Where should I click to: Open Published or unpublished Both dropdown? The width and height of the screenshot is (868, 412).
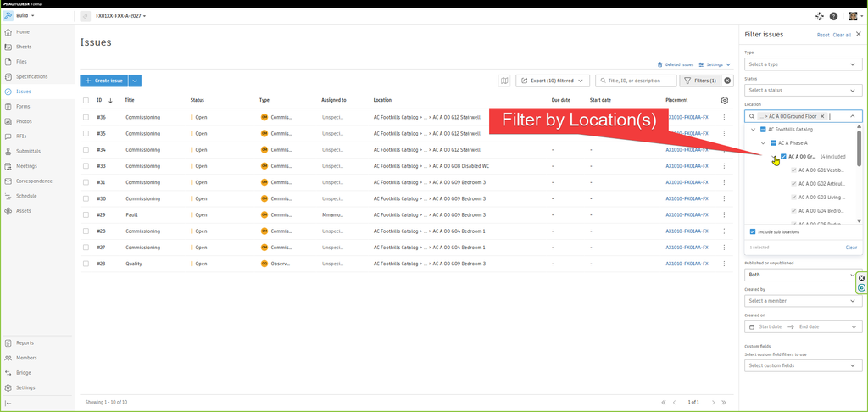804,275
